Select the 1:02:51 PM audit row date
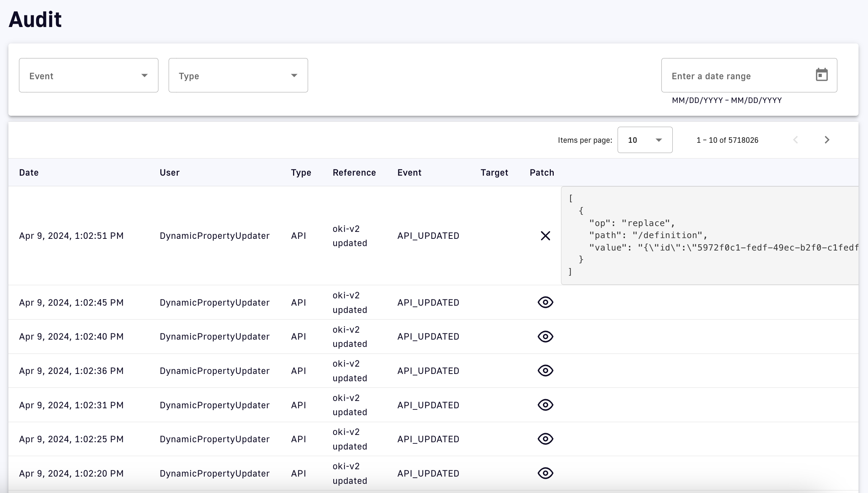The image size is (868, 493). coord(71,236)
